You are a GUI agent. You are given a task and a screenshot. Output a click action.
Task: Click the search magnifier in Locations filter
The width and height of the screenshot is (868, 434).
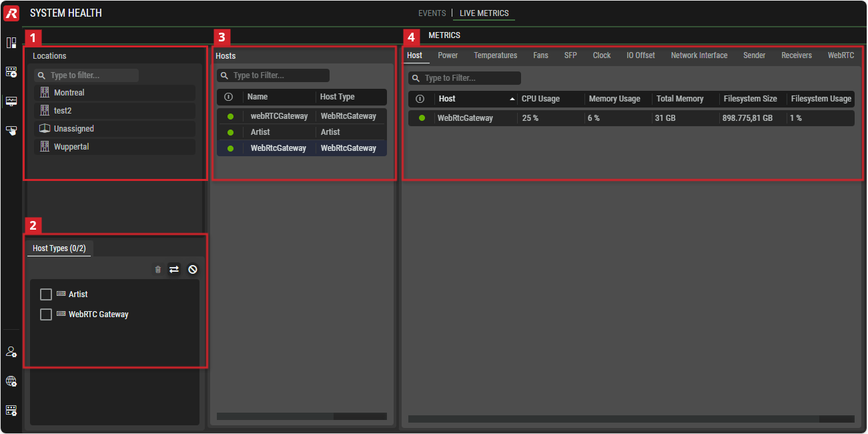click(42, 75)
